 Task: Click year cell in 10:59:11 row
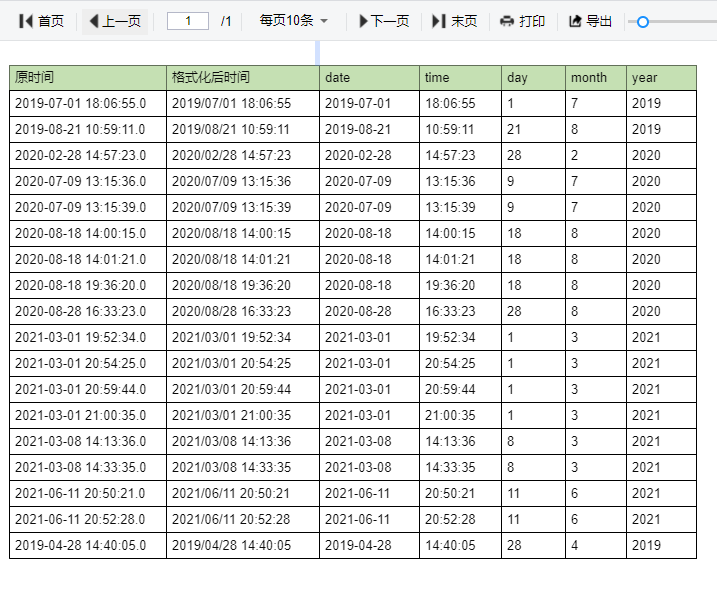click(662, 129)
